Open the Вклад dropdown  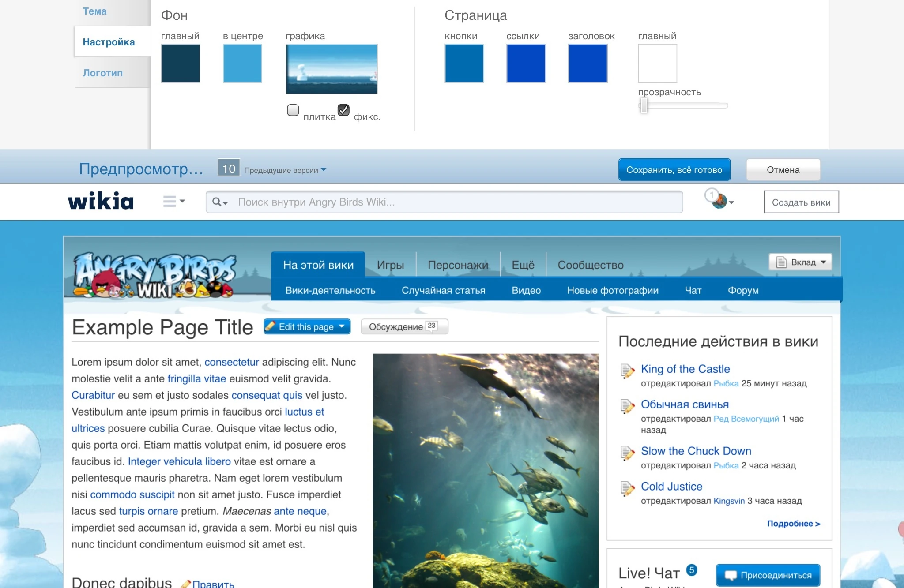pos(801,262)
